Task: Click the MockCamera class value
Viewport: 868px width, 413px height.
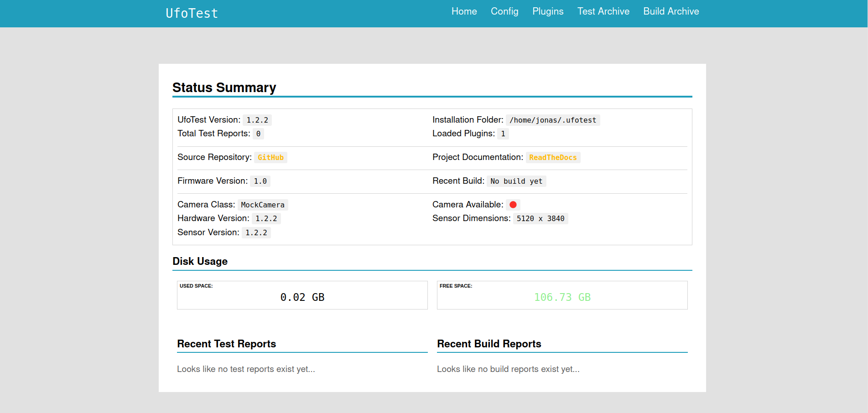Action: click(x=263, y=205)
